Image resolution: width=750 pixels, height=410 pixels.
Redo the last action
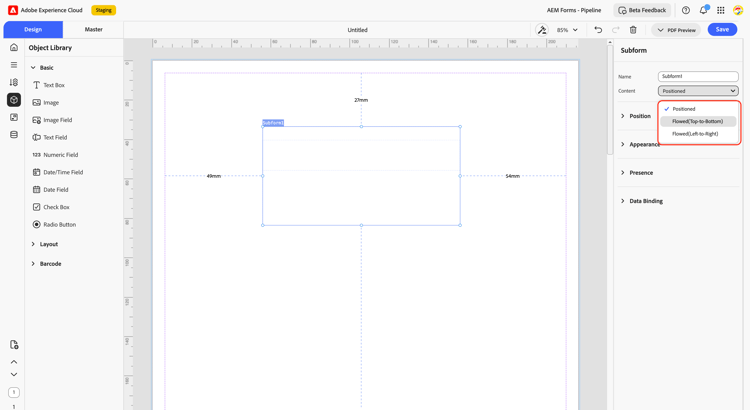(616, 30)
